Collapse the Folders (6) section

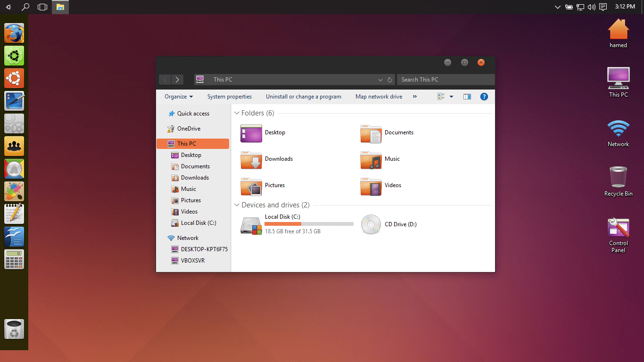tap(237, 113)
